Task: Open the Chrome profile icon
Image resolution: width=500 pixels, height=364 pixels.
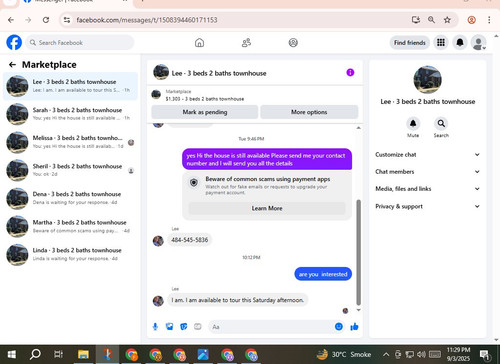Action: tap(471, 20)
